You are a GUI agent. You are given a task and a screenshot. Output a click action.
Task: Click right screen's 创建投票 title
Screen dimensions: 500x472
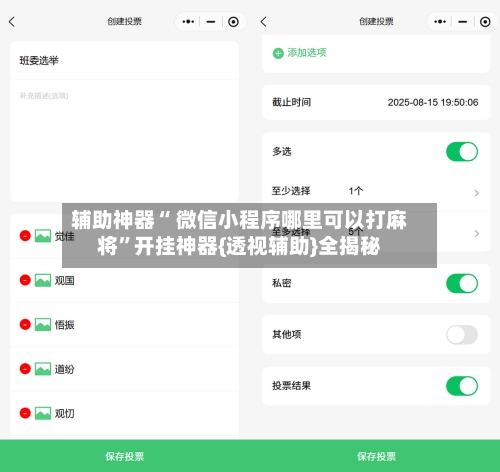(376, 22)
